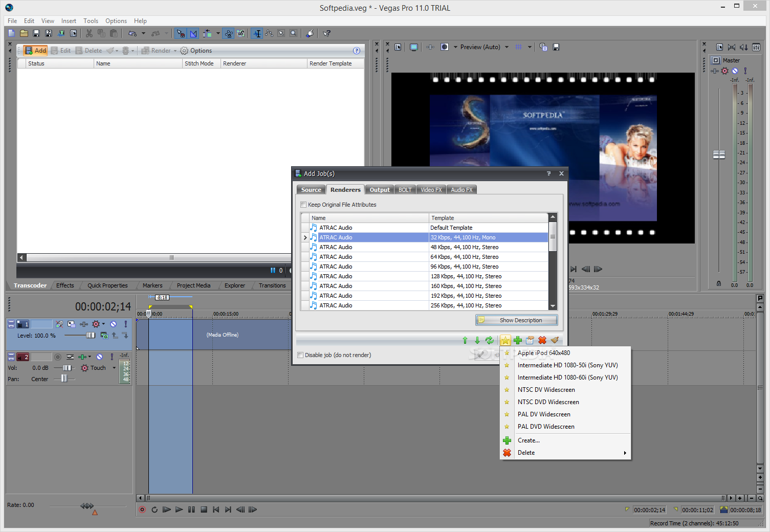The image size is (770, 532).
Task: Select the Zoom Edit tool magnifier icon
Action: coord(293,33)
